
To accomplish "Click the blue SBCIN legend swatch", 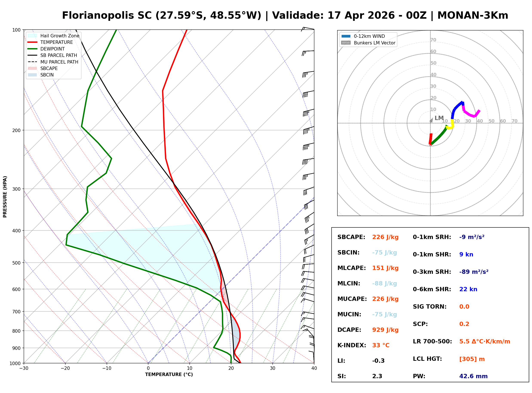I will (32, 75).
